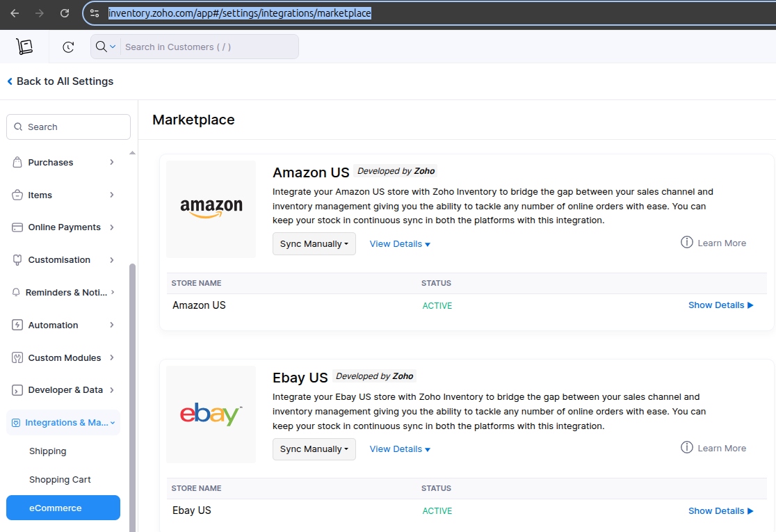Show Details for Amazon US store
776x532 pixels.
tap(720, 305)
